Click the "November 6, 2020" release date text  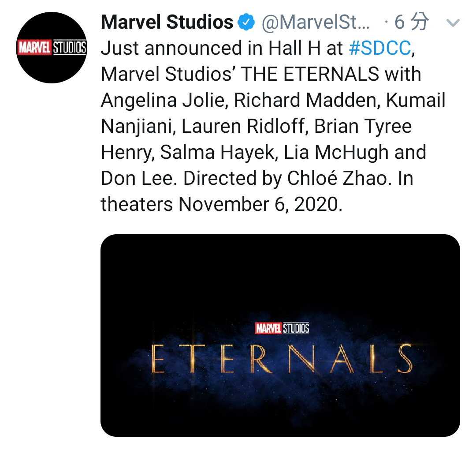click(x=260, y=204)
